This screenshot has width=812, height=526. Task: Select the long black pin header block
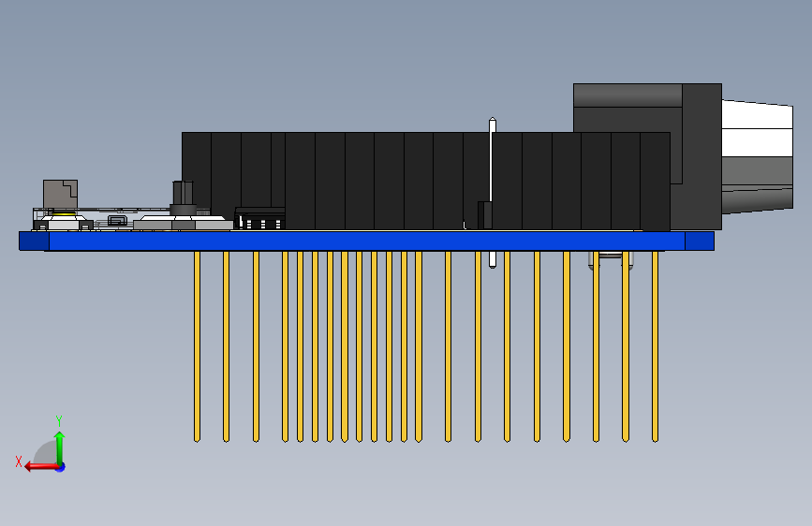[x=426, y=182]
